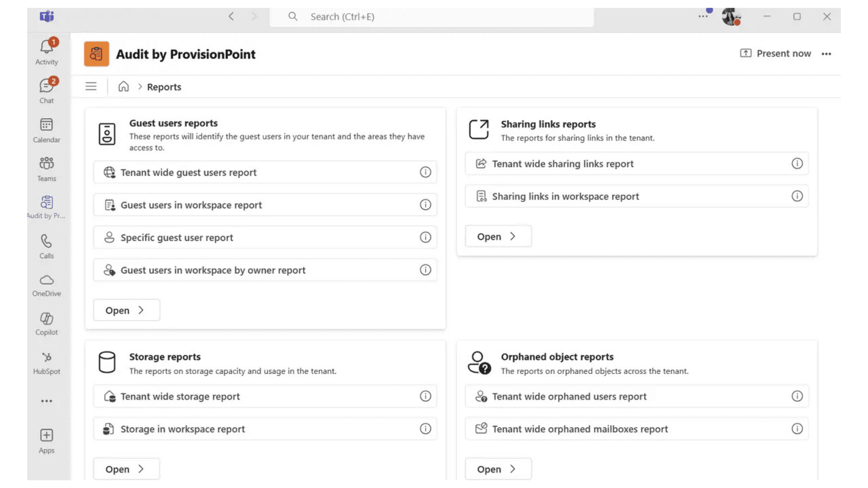Open HubSpot app in the sidebar
Image resolution: width=868 pixels, height=488 pixels.
[46, 363]
